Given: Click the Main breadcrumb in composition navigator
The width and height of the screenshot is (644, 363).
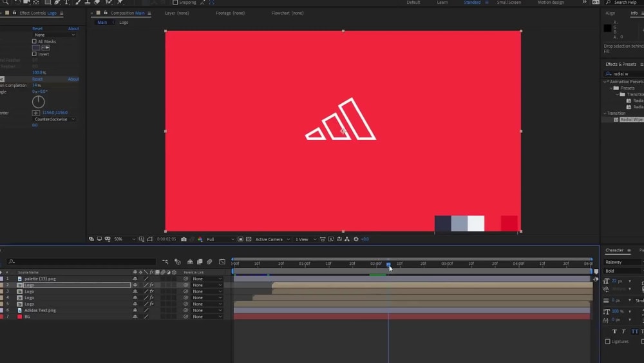Looking at the screenshot, I should coord(102,23).
